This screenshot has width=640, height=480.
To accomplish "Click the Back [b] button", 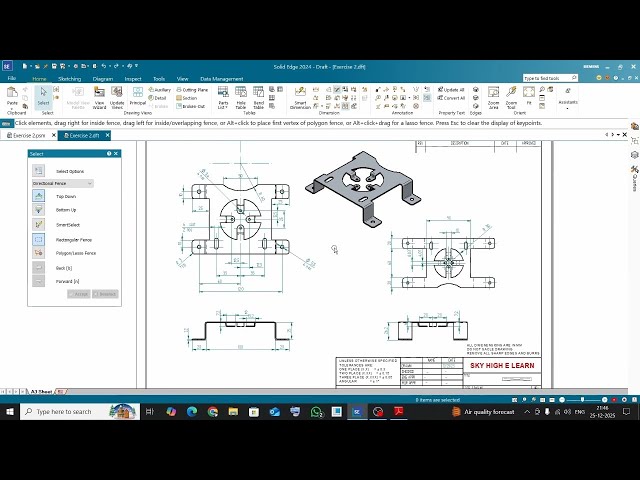I will pyautogui.click(x=38, y=268).
